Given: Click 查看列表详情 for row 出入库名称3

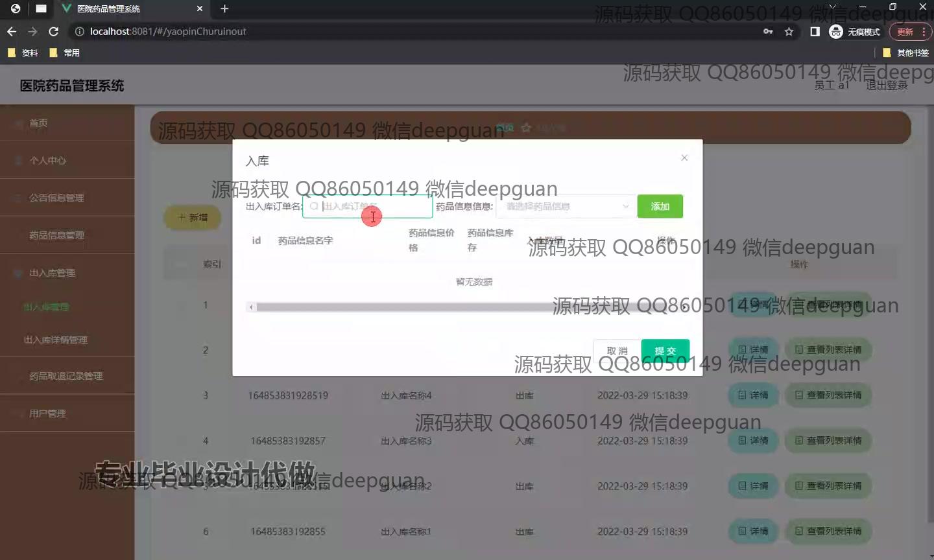Looking at the screenshot, I should coord(828,440).
